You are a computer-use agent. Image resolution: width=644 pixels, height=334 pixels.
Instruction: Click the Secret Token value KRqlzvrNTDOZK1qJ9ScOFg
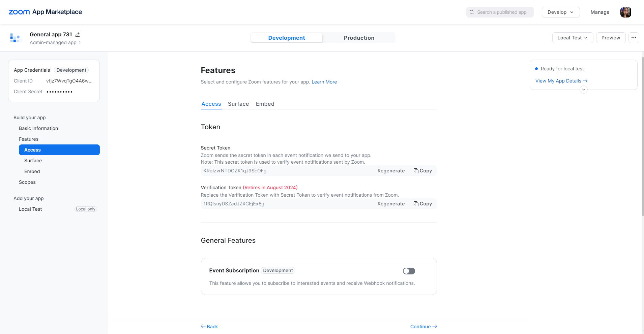pyautogui.click(x=235, y=171)
